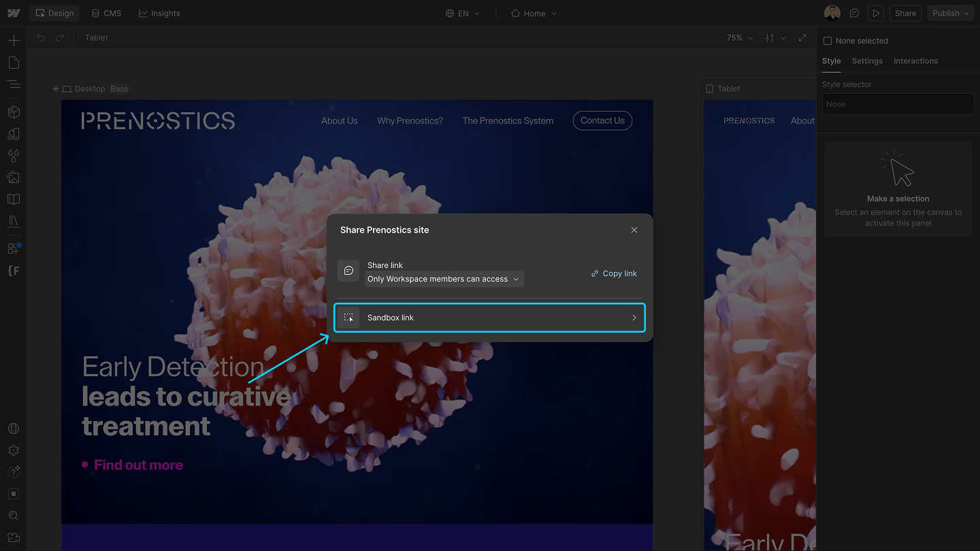The image size is (980, 551).
Task: Open the Interactions tab in right panel
Action: (x=915, y=61)
